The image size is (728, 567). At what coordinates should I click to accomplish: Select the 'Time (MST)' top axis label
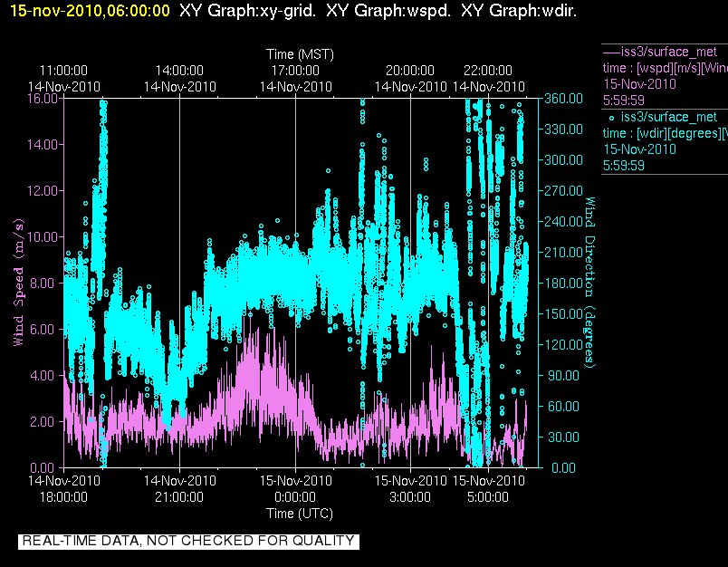pyautogui.click(x=300, y=54)
